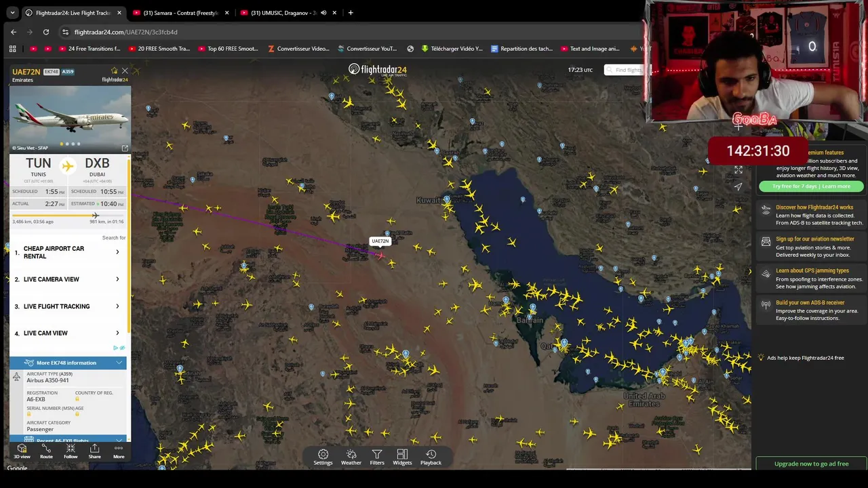This screenshot has height=488, width=868.
Task: Open the Weather layers panel
Action: click(x=351, y=457)
